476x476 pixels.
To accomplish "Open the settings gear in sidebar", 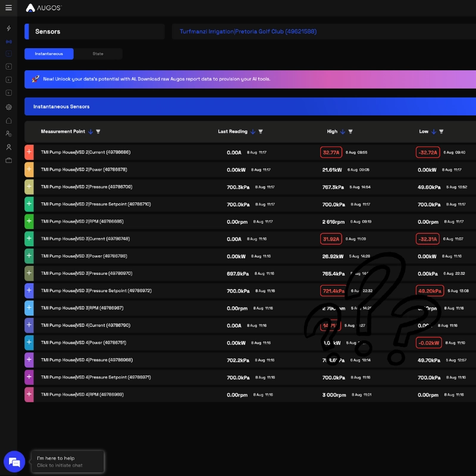I will (x=8, y=107).
